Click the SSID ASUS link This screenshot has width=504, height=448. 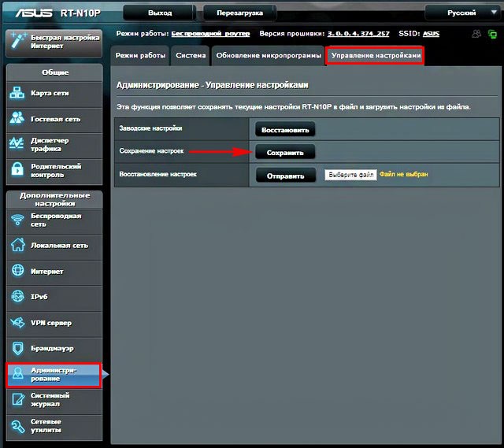[431, 33]
